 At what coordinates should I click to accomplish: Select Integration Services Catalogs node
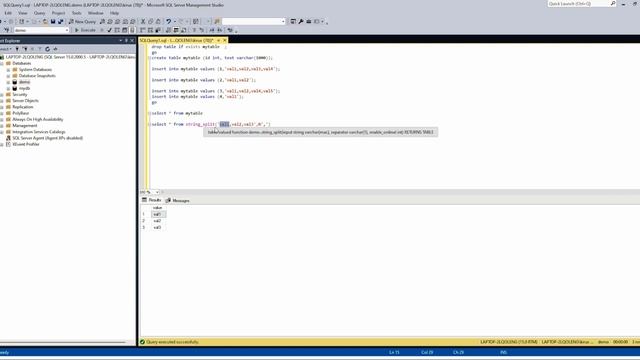pyautogui.click(x=39, y=132)
